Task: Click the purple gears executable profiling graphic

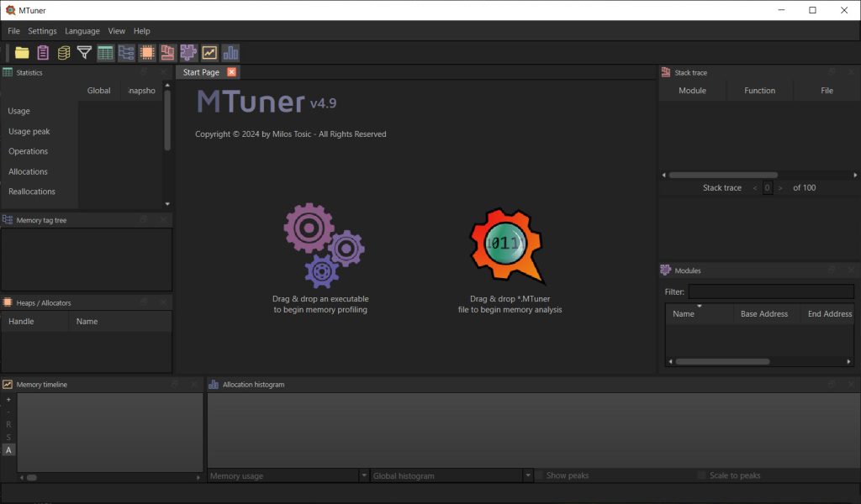Action: 324,245
